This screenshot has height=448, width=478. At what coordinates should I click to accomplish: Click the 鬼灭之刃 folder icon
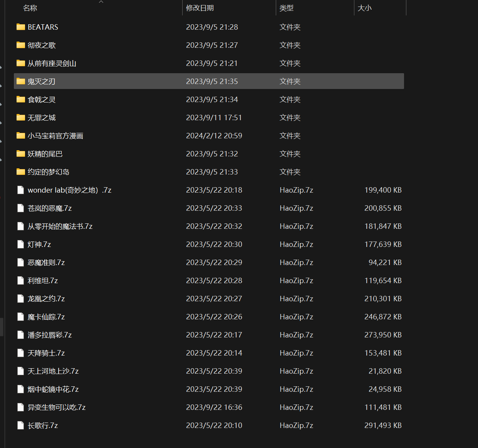[x=21, y=81]
